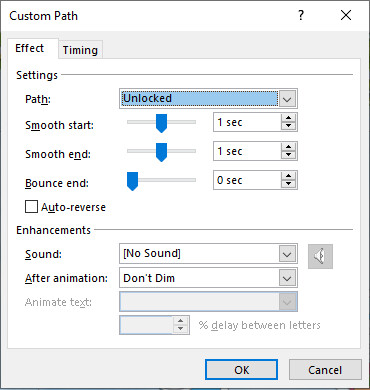Viewport: 370px width, 390px height.
Task: Close the Custom Path dialog
Action: coord(346,15)
